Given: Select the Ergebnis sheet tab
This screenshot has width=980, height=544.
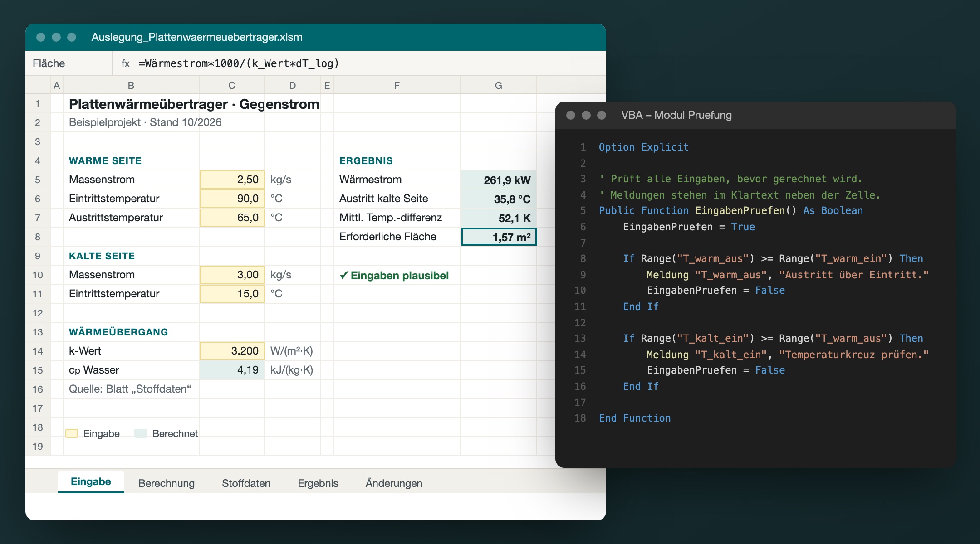Looking at the screenshot, I should coord(318,483).
